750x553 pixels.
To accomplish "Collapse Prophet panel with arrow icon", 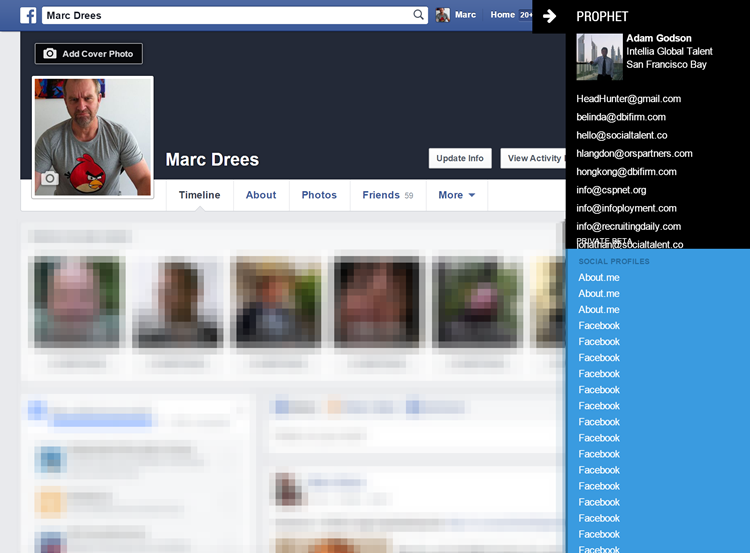I will [550, 16].
